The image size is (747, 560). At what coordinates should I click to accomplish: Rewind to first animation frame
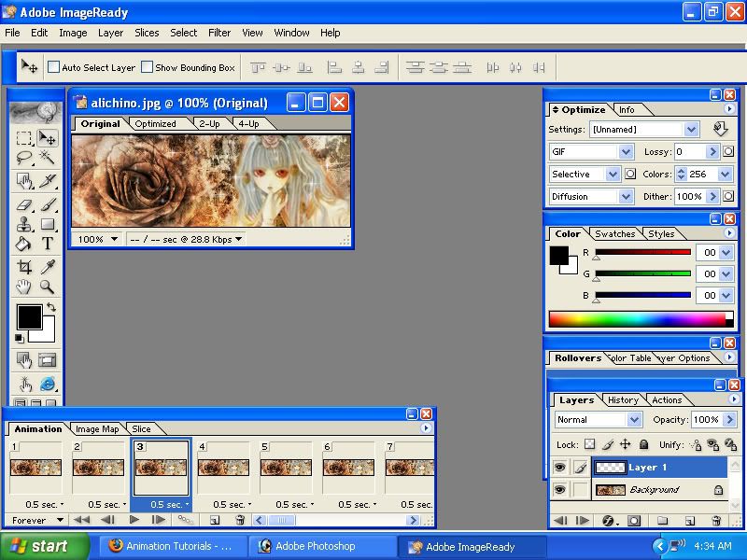[x=82, y=520]
